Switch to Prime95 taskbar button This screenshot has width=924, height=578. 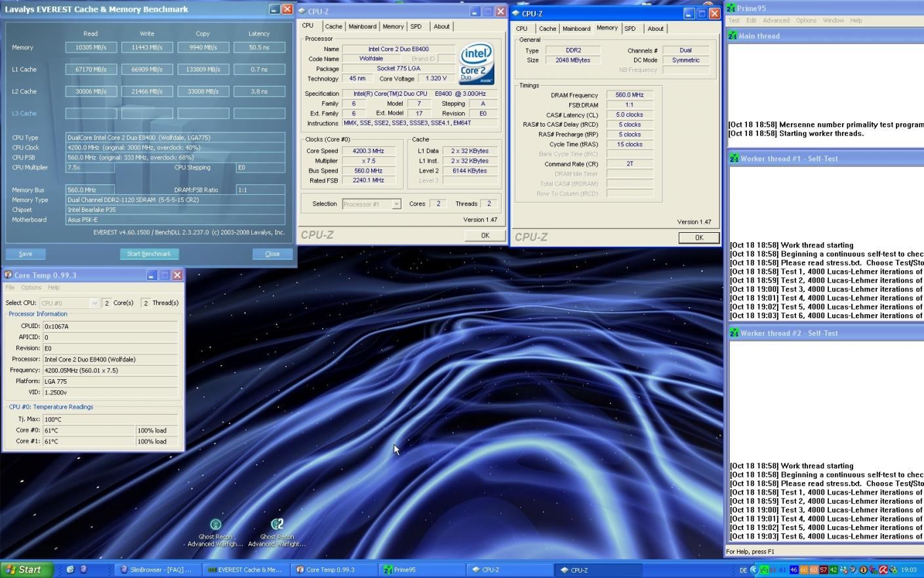[x=420, y=569]
